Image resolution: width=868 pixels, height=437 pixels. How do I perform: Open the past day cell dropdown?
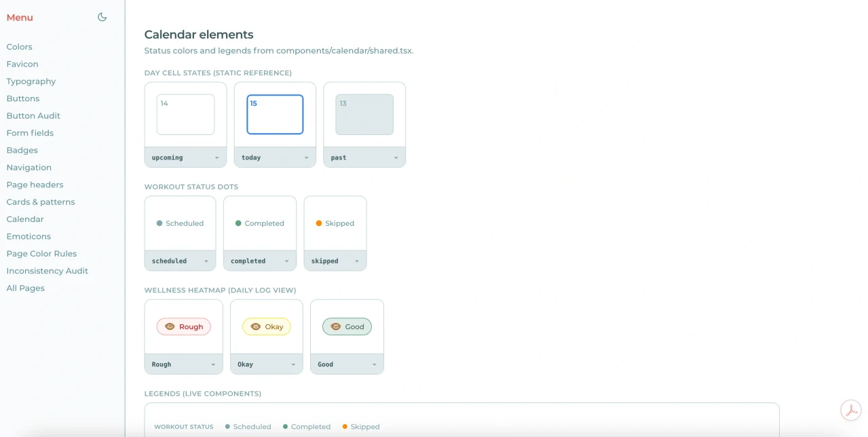[x=364, y=157]
